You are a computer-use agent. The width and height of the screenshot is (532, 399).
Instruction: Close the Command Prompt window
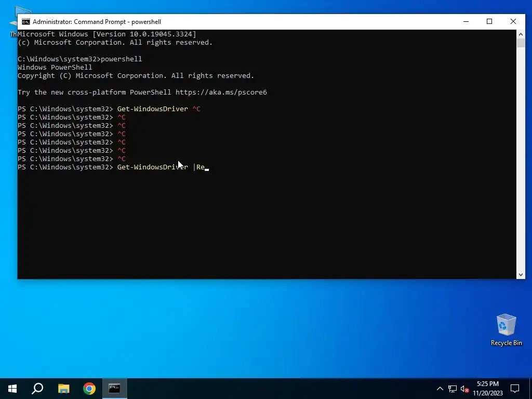[x=513, y=21]
